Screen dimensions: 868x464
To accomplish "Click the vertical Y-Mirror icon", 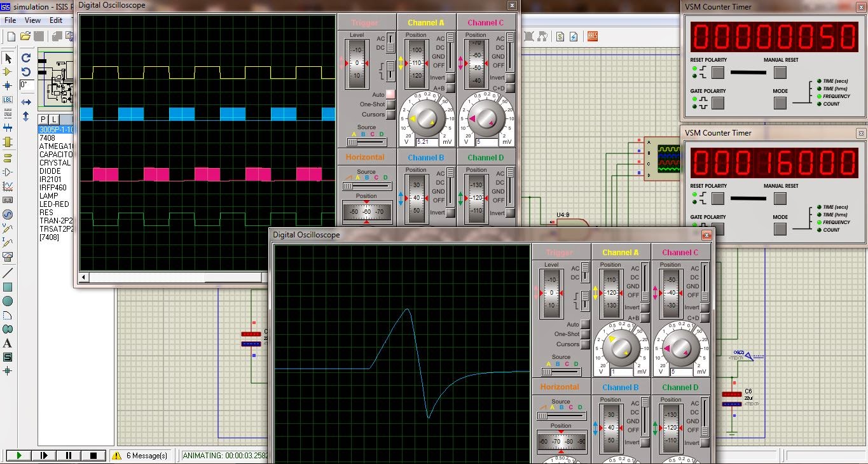I will 26,116.
